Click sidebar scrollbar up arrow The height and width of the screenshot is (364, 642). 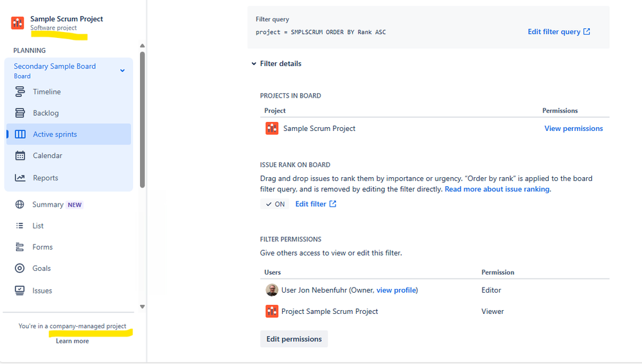[142, 46]
